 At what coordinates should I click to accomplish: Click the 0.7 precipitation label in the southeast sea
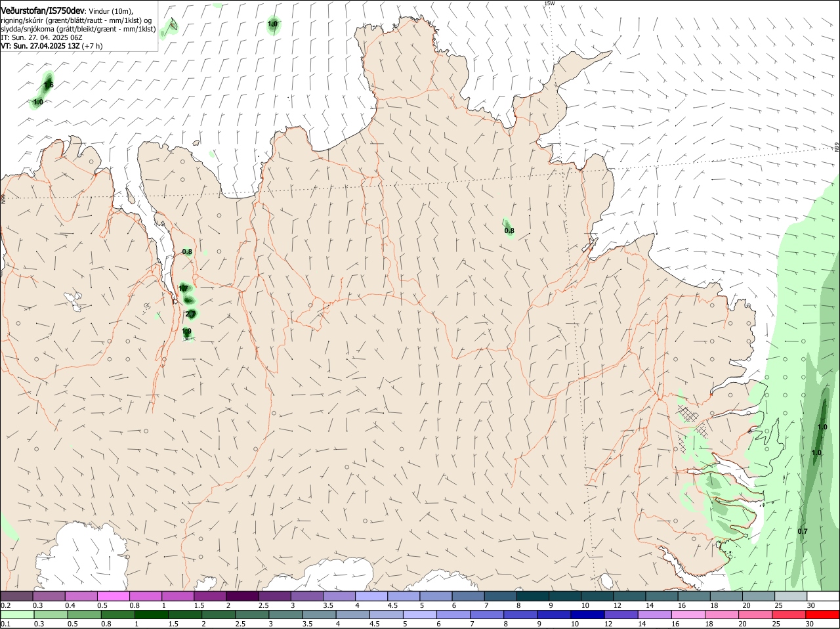(x=803, y=531)
